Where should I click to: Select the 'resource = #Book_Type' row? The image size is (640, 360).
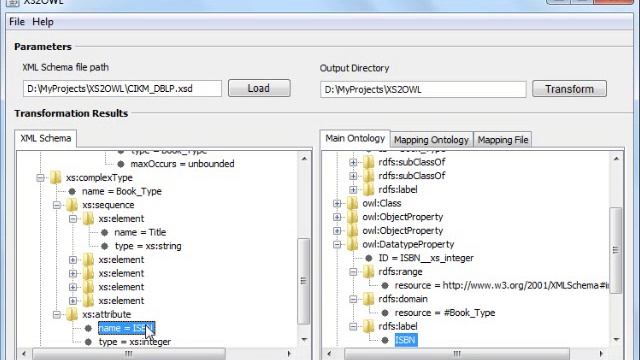[x=445, y=313]
